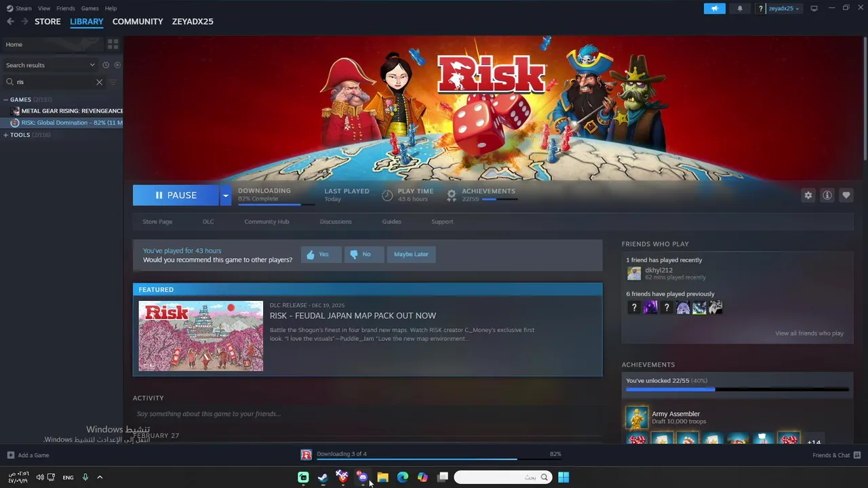Click the activity comment input box
Image resolution: width=868 pixels, height=488 pixels.
pyautogui.click(x=367, y=414)
